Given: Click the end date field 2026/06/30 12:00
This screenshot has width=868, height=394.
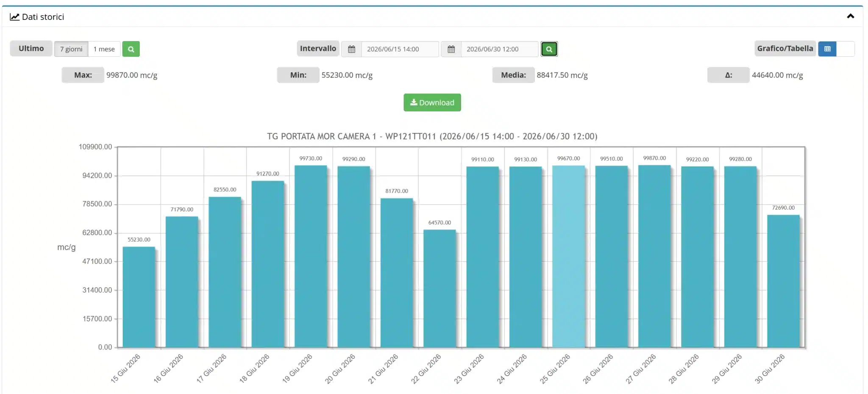Looking at the screenshot, I should click(500, 49).
